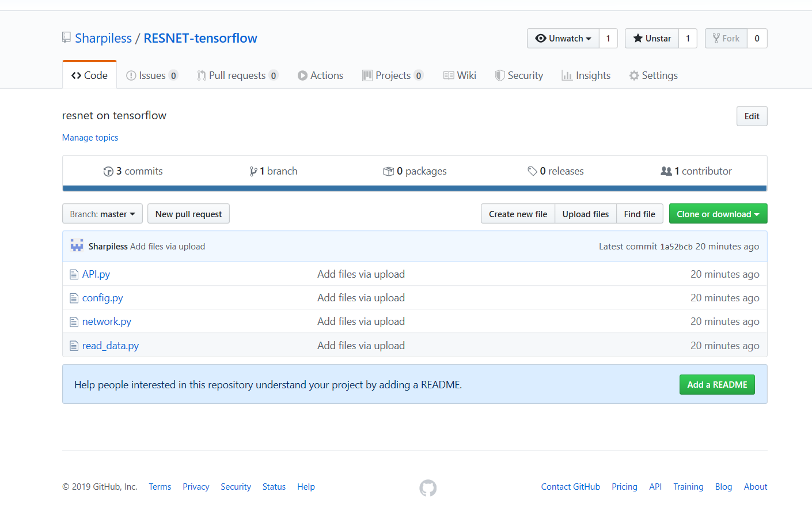This screenshot has height=526, width=812.
Task: Switch to the Issues tab
Action: pos(152,75)
